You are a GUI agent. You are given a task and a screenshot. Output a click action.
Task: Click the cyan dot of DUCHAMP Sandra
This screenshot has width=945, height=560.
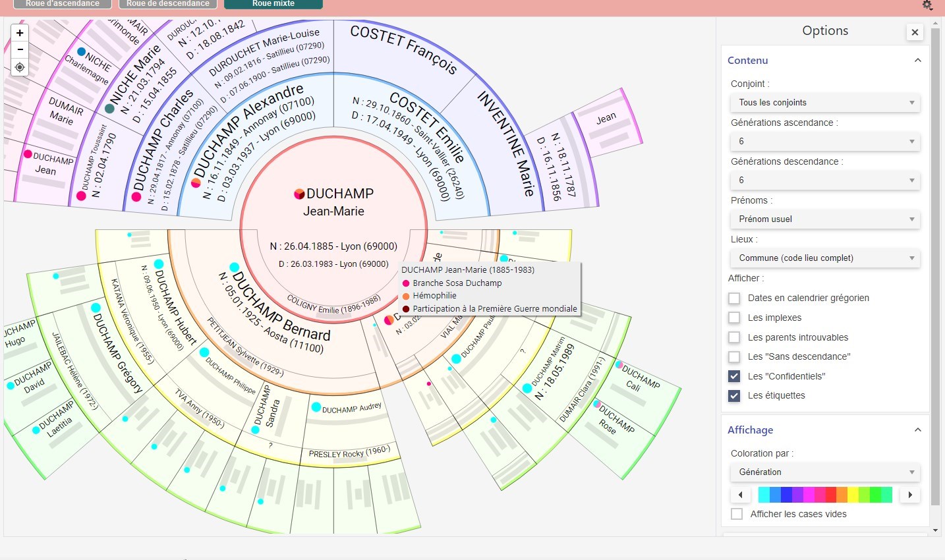(256, 430)
